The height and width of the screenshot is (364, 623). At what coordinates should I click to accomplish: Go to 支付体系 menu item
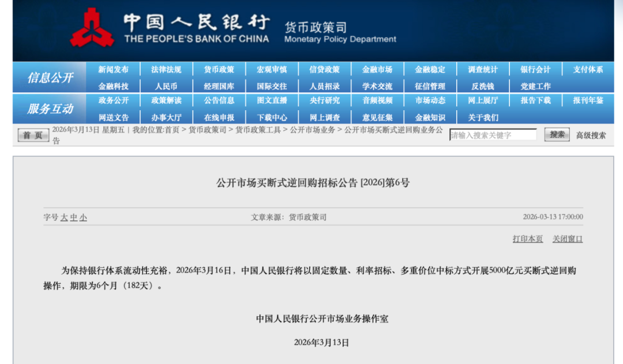(x=588, y=70)
